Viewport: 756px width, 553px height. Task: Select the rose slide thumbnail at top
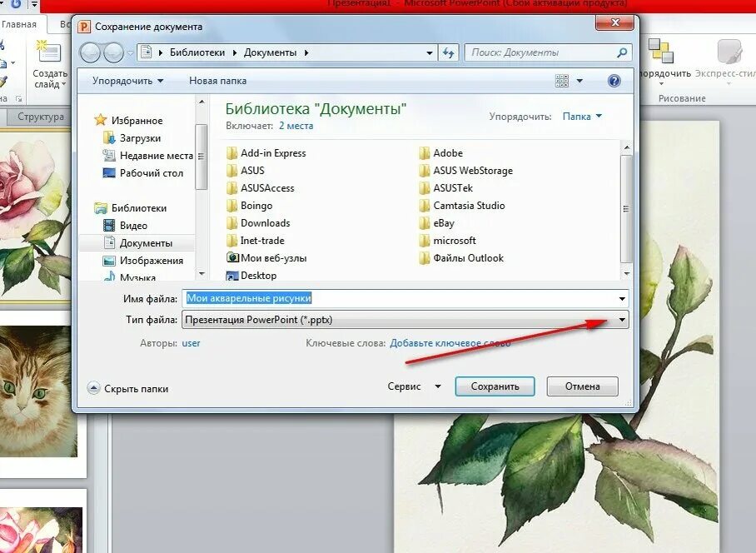click(x=35, y=216)
